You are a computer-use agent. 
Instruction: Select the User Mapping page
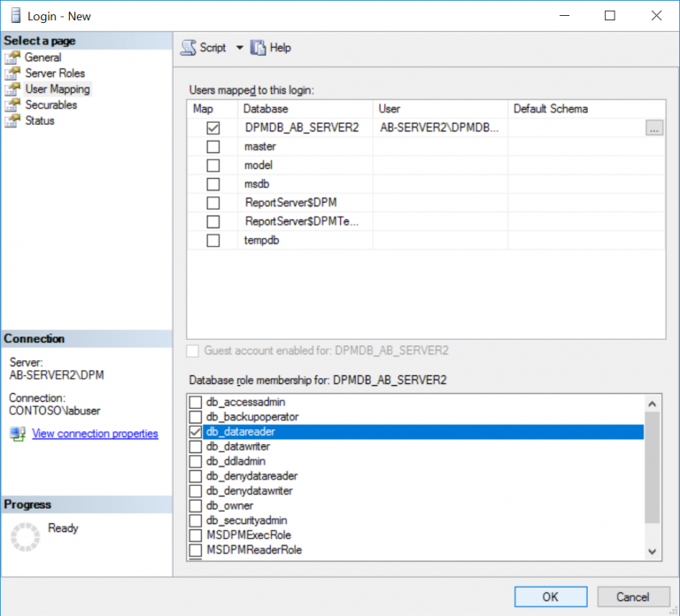[x=58, y=89]
